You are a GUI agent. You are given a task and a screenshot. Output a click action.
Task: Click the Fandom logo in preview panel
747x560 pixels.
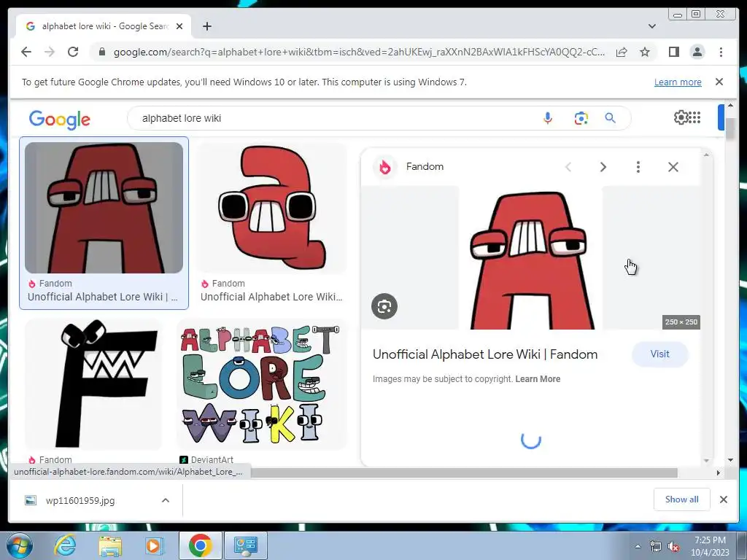click(385, 167)
